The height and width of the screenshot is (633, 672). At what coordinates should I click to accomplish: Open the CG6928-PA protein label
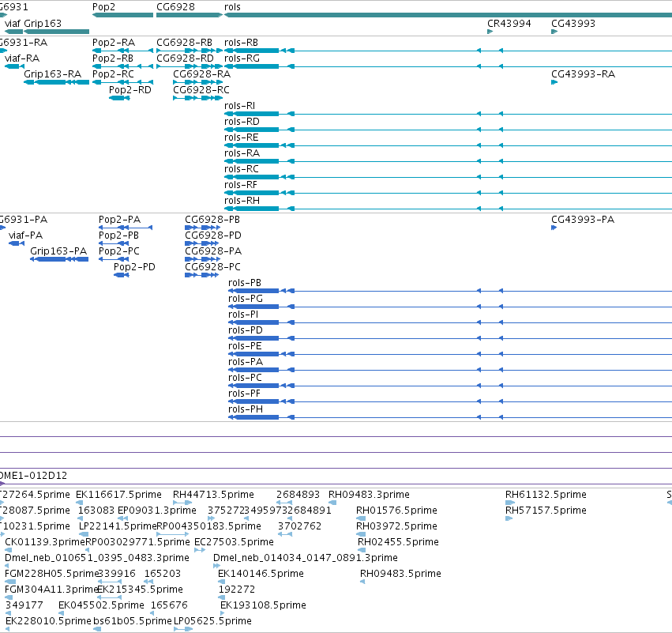213,251
